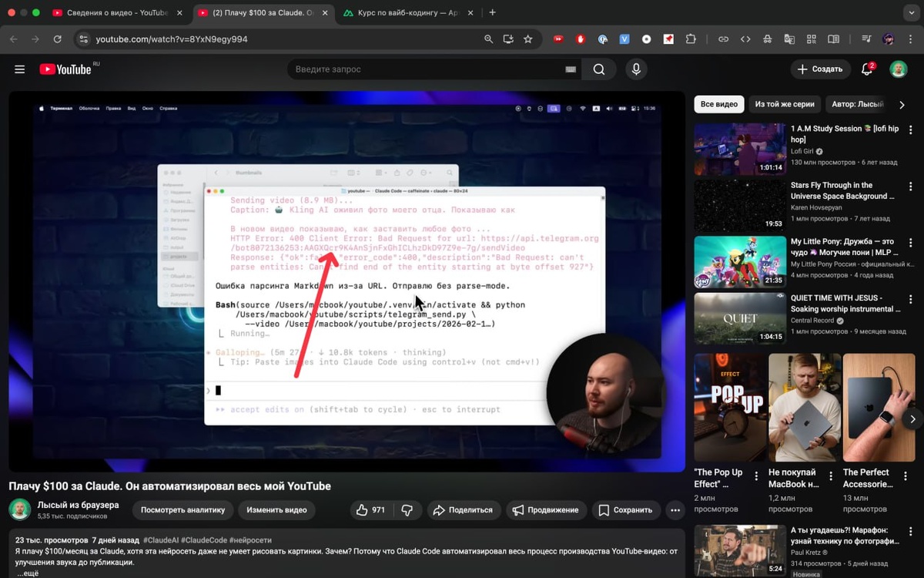Start voice search with the microphone

pos(636,69)
